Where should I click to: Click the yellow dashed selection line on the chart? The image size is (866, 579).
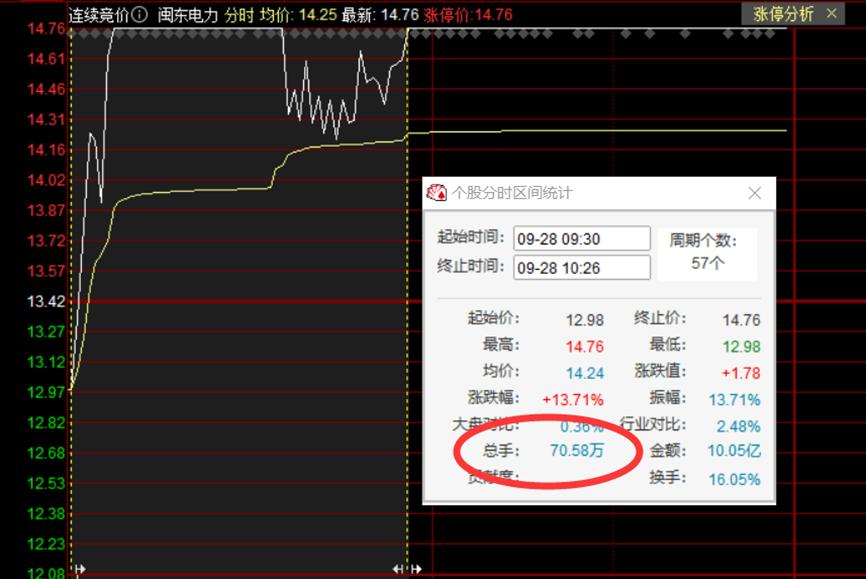pyautogui.click(x=406, y=300)
